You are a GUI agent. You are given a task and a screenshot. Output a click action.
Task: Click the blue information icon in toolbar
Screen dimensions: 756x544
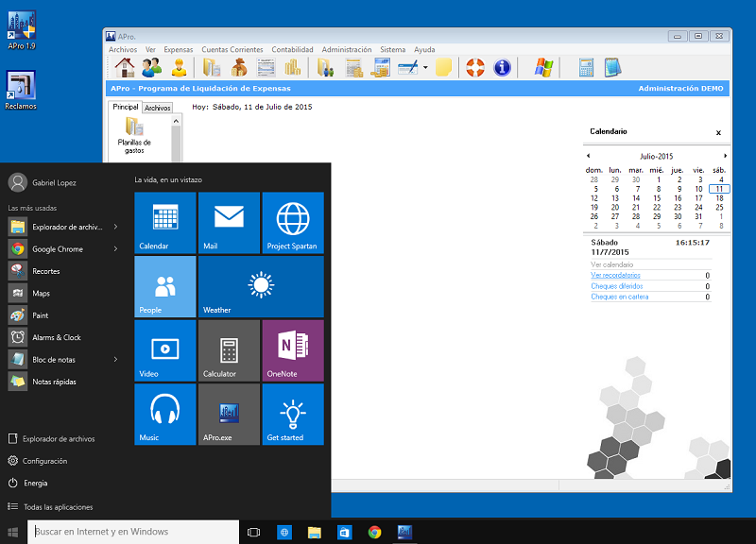(502, 67)
